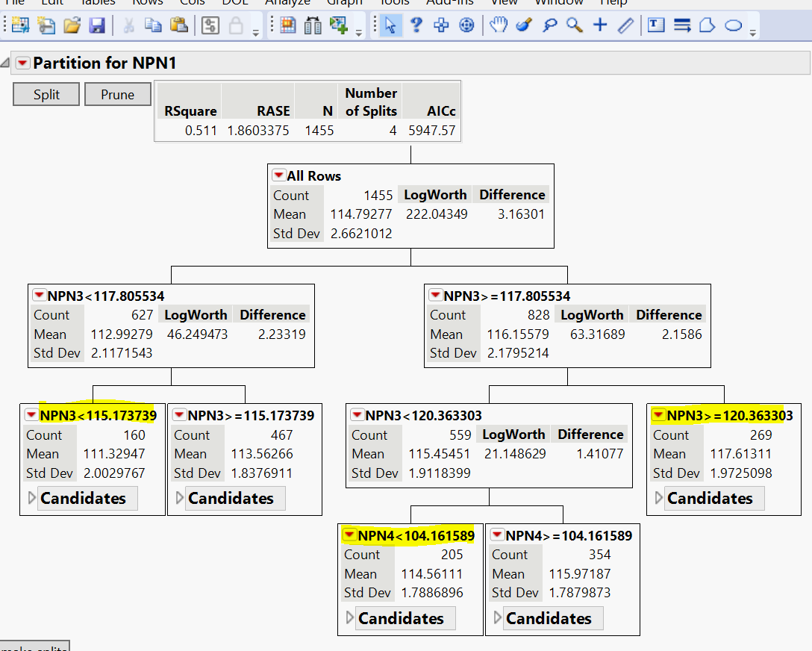812x651 pixels.
Task: Activate the Lasso tool
Action: pyautogui.click(x=549, y=25)
